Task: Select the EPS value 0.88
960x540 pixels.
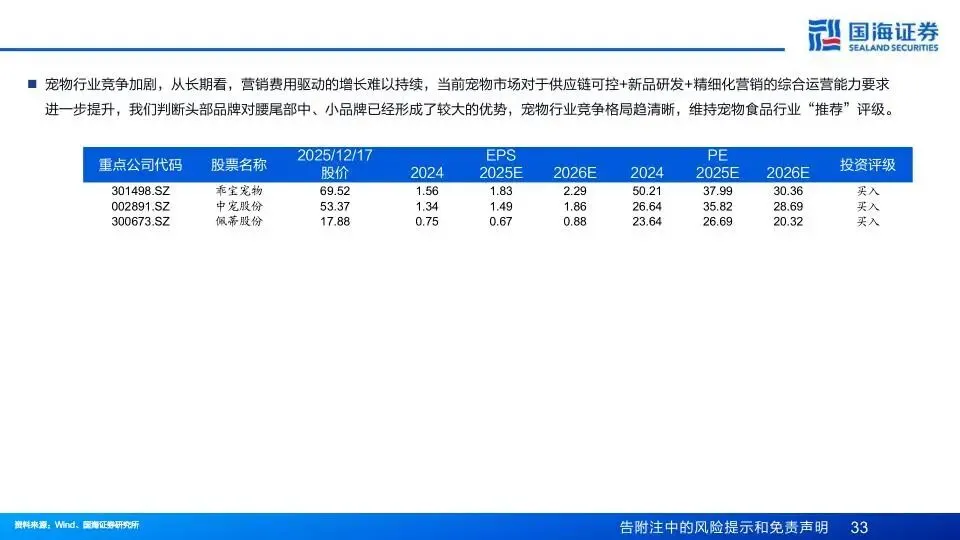Action: [x=575, y=222]
